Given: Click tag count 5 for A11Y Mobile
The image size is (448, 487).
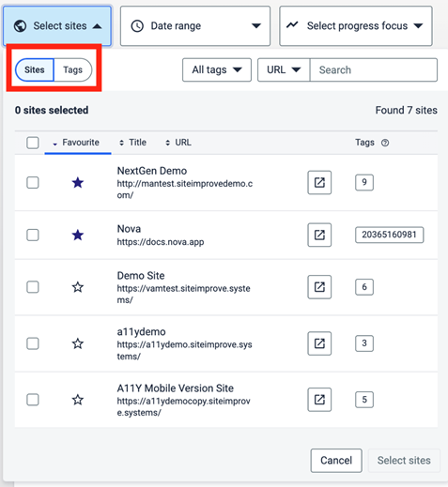Looking at the screenshot, I should click(364, 400).
